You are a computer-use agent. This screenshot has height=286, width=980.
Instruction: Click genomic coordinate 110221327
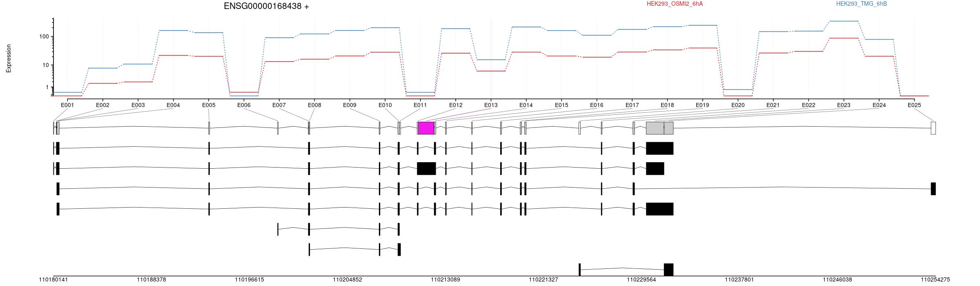click(x=543, y=280)
